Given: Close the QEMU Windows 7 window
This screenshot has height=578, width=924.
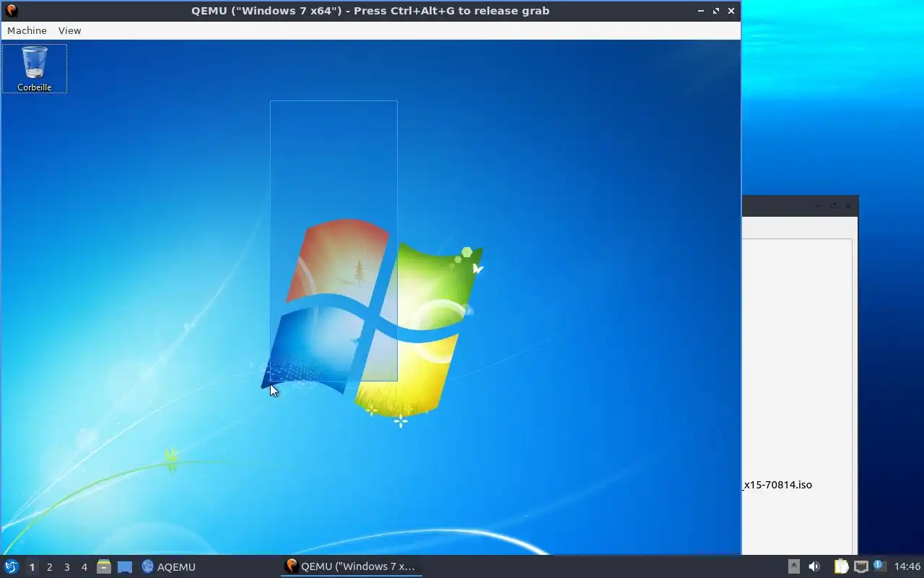Looking at the screenshot, I should tap(731, 11).
